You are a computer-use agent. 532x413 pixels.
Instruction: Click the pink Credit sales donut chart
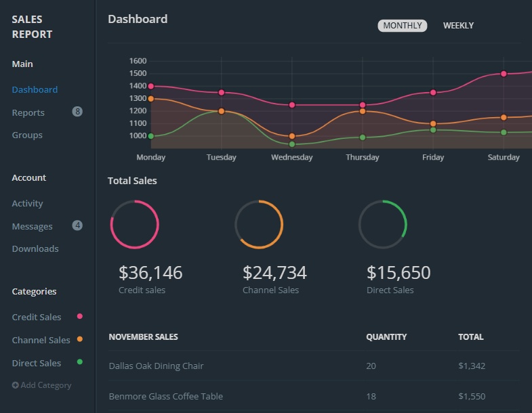click(x=134, y=224)
